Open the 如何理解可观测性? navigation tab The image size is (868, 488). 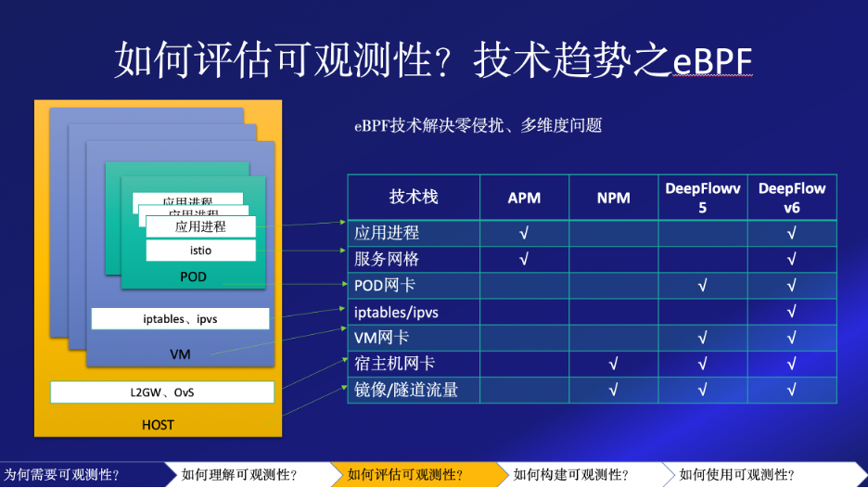click(x=248, y=475)
